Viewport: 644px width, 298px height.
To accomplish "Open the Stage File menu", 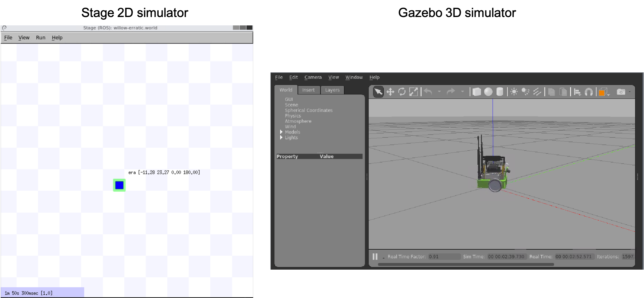I will pos(8,38).
